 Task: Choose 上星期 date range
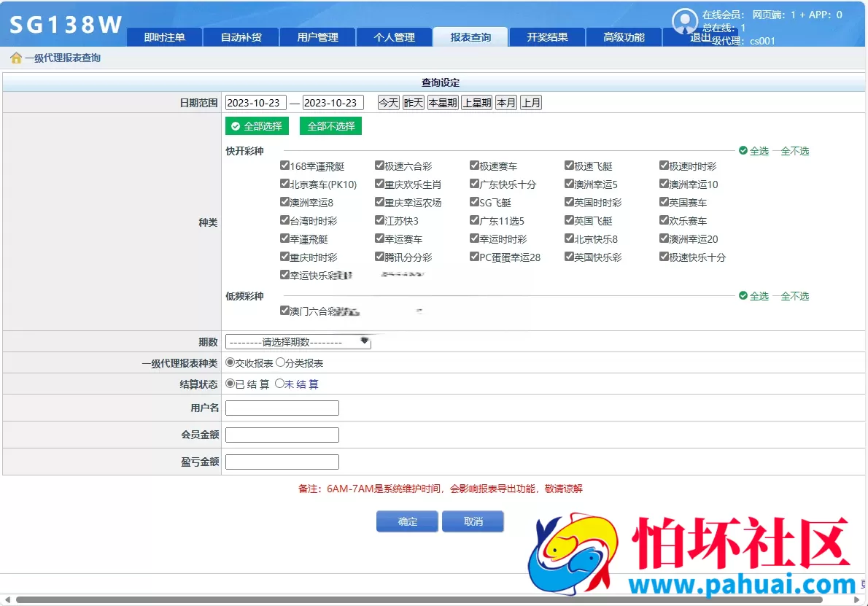point(477,103)
